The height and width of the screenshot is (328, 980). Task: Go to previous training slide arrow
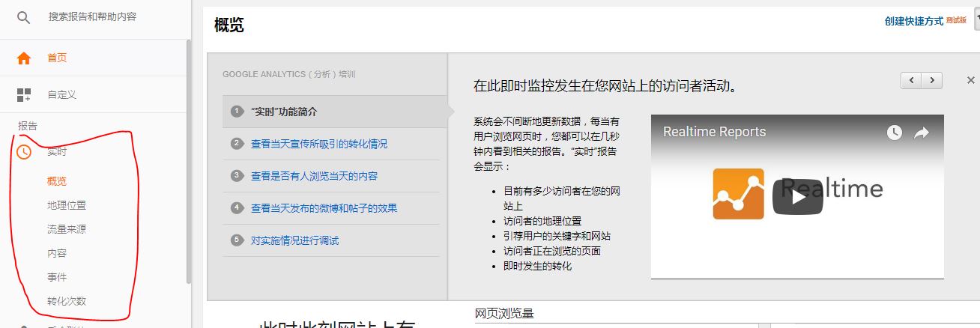(911, 80)
